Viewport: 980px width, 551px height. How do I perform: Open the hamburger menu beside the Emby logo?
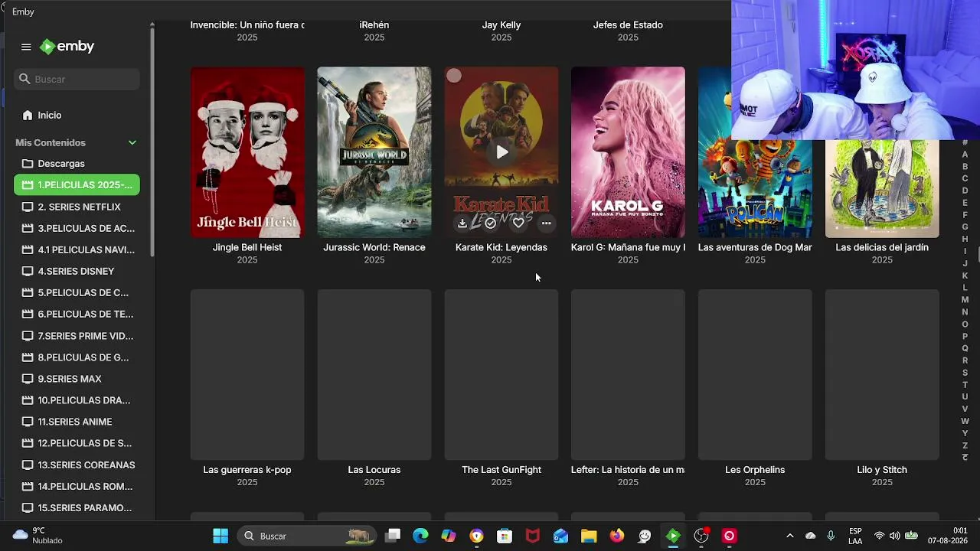click(x=26, y=47)
